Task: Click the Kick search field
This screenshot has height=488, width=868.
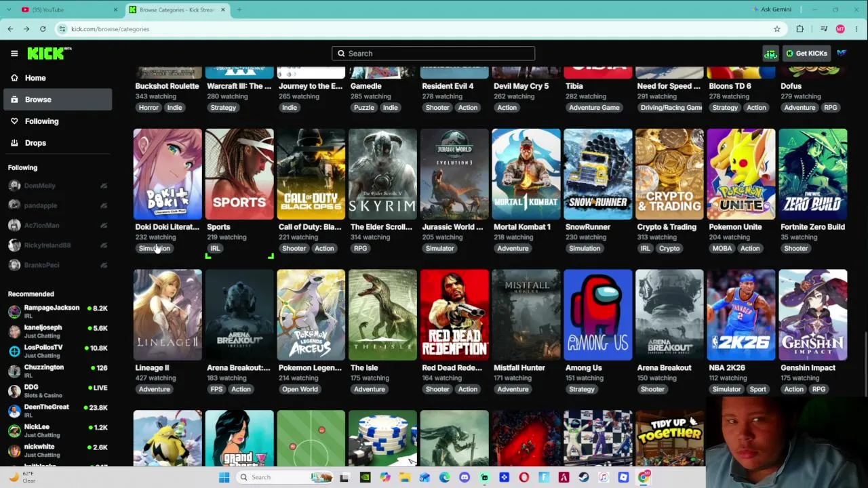Action: click(433, 54)
